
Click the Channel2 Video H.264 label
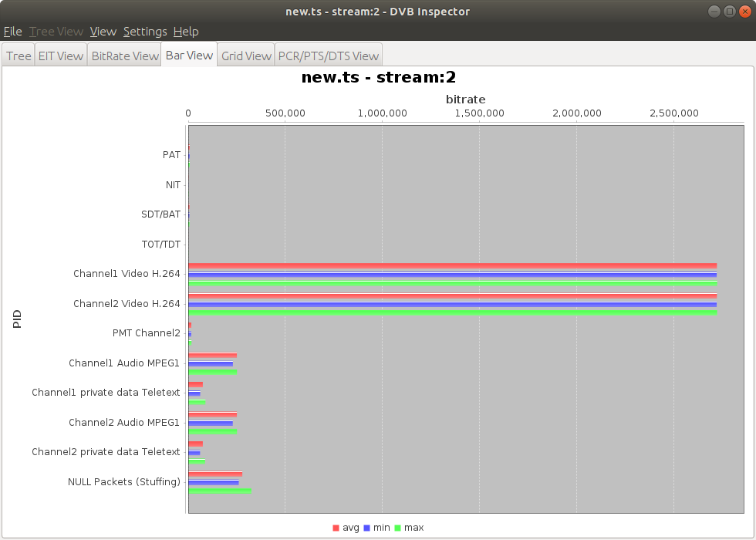click(x=127, y=304)
